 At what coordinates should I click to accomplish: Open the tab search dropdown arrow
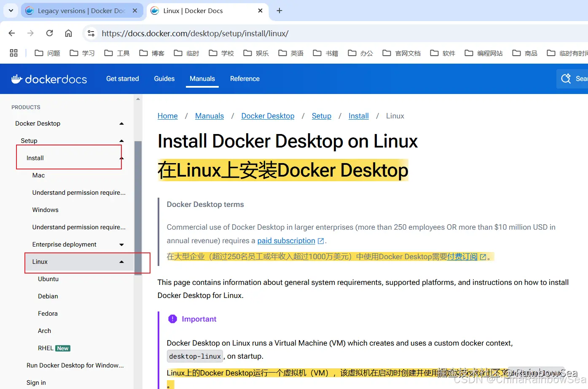point(11,11)
